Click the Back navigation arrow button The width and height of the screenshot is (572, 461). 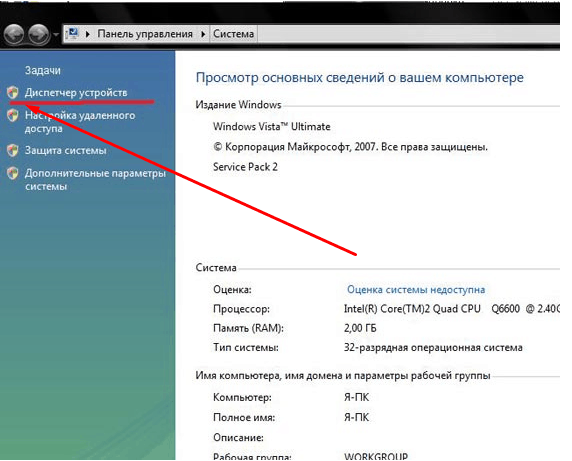pos(14,34)
